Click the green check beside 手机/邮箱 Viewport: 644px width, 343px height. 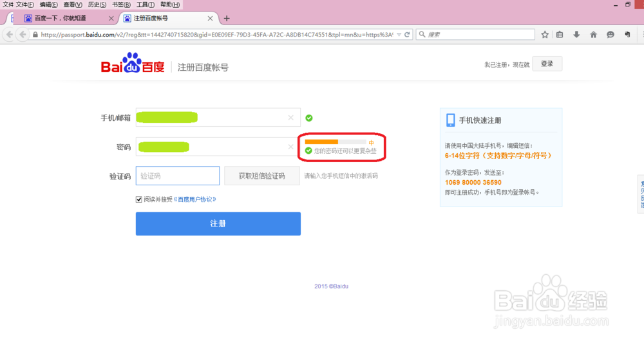(x=309, y=118)
